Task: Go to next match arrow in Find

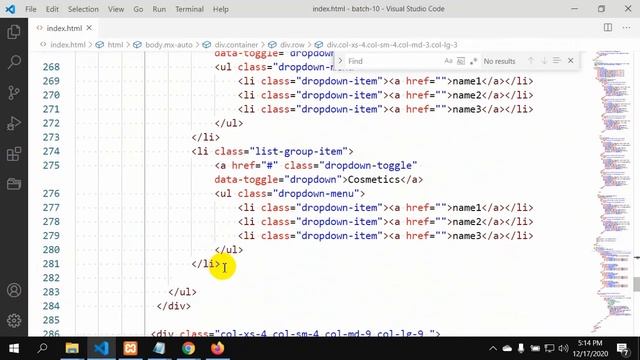Action: (544, 61)
